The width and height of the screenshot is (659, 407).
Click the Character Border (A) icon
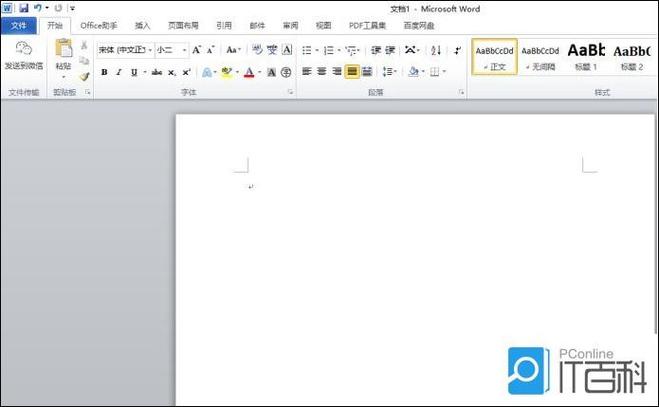[x=287, y=50]
